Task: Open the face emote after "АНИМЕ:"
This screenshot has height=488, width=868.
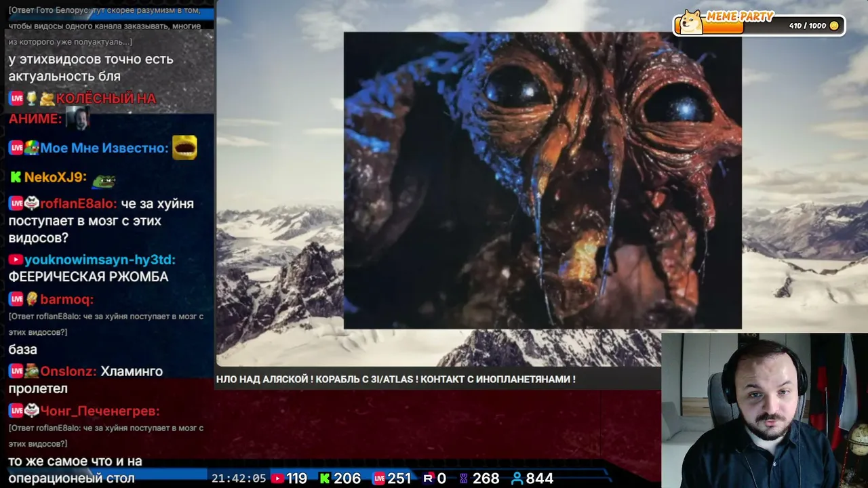Action: 77,119
